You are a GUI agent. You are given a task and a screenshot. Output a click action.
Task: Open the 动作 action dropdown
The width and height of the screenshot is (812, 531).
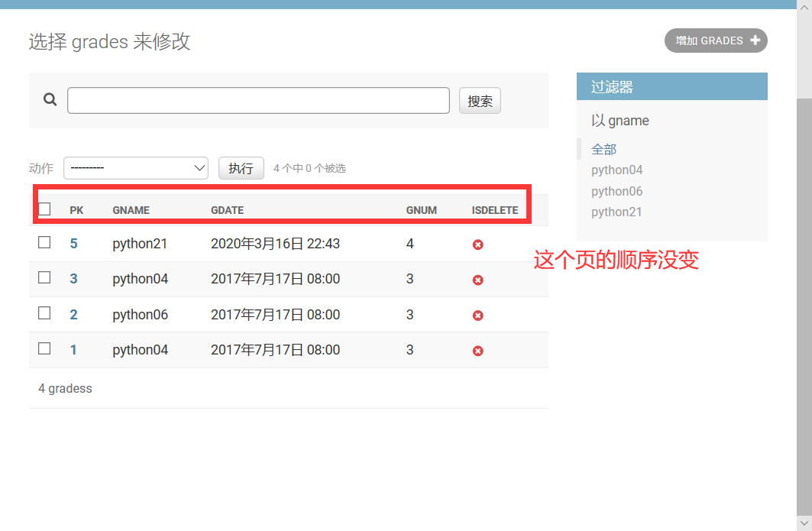pos(136,168)
